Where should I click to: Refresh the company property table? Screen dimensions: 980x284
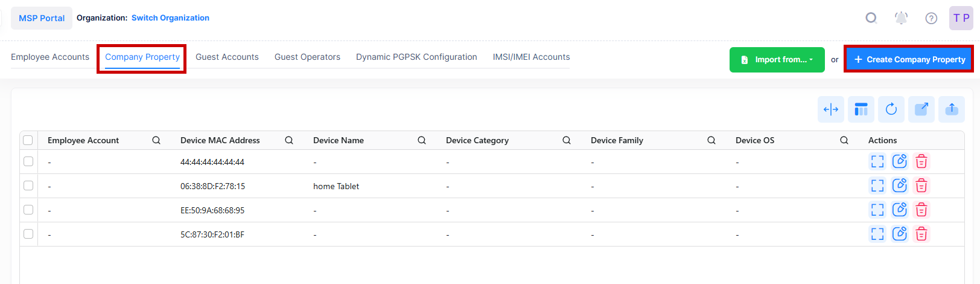[891, 109]
